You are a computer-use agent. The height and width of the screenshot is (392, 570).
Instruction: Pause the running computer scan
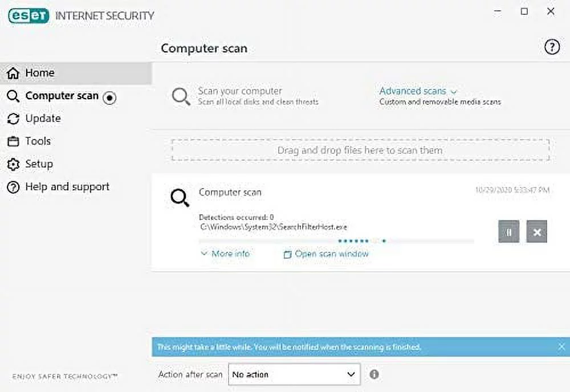tap(508, 231)
